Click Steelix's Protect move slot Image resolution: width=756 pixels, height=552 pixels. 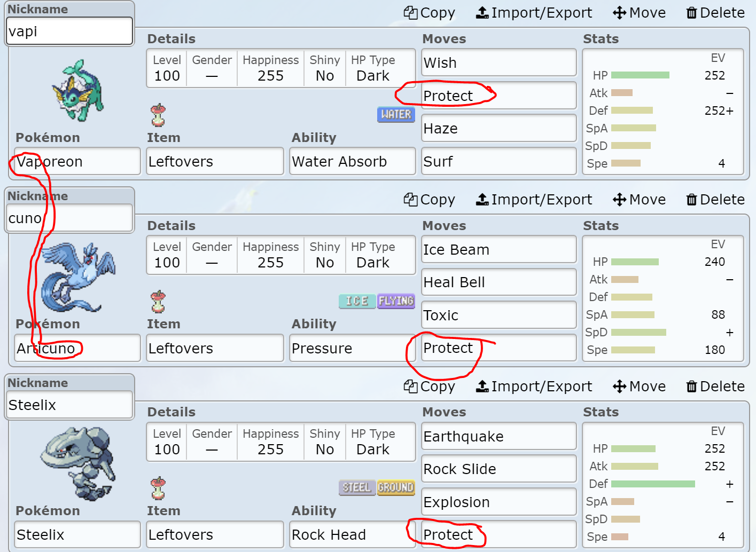pyautogui.click(x=499, y=534)
